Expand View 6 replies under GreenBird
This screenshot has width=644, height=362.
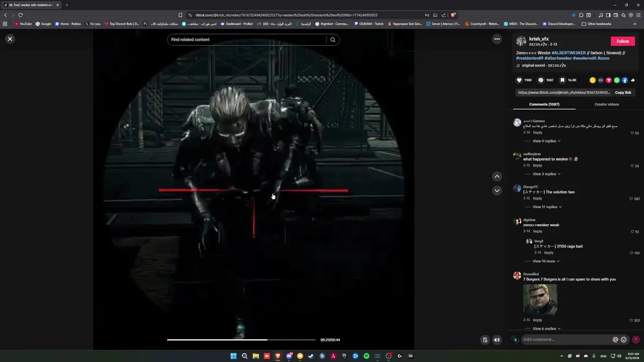pos(546,329)
